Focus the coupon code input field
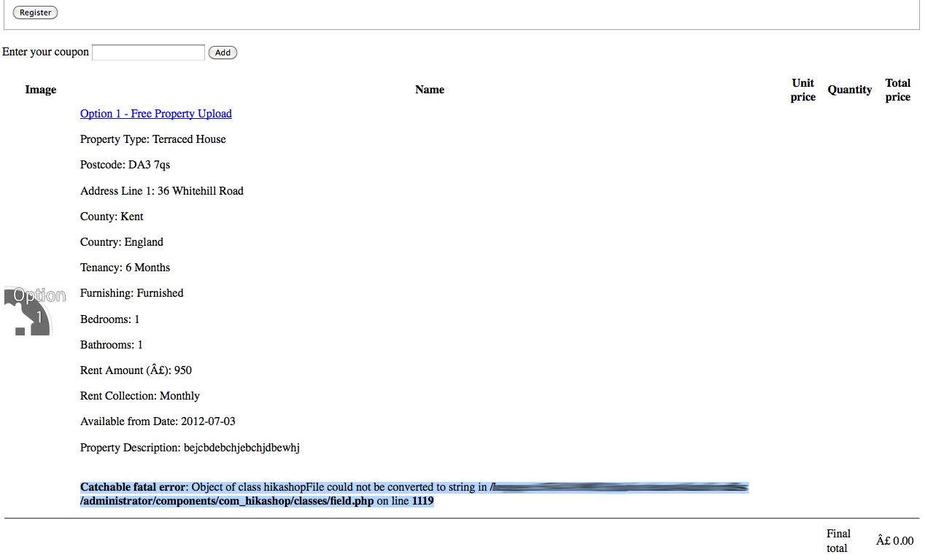This screenshot has width=925, height=560. click(x=148, y=52)
